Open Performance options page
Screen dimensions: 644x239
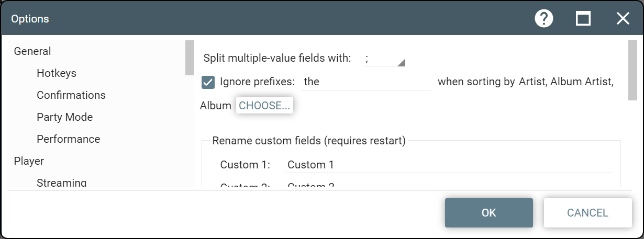click(69, 139)
